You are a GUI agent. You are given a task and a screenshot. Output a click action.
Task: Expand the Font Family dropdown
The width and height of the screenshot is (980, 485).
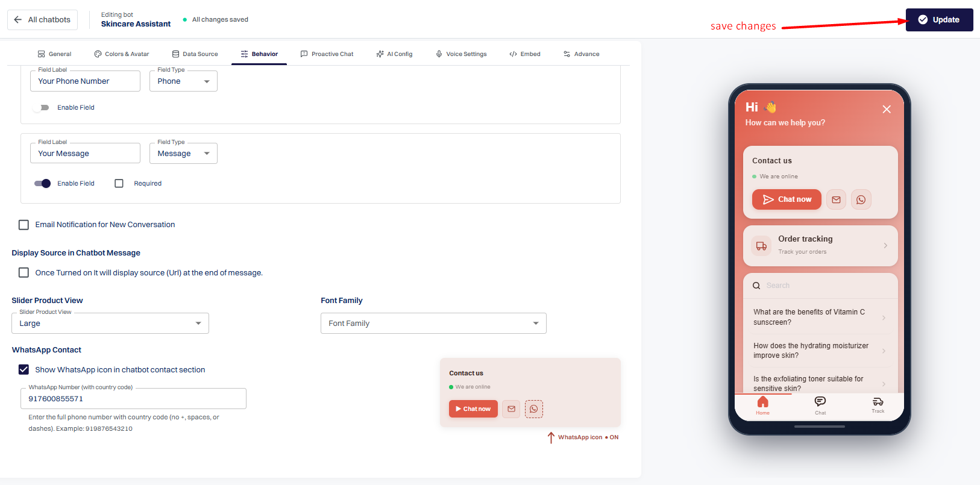click(433, 324)
